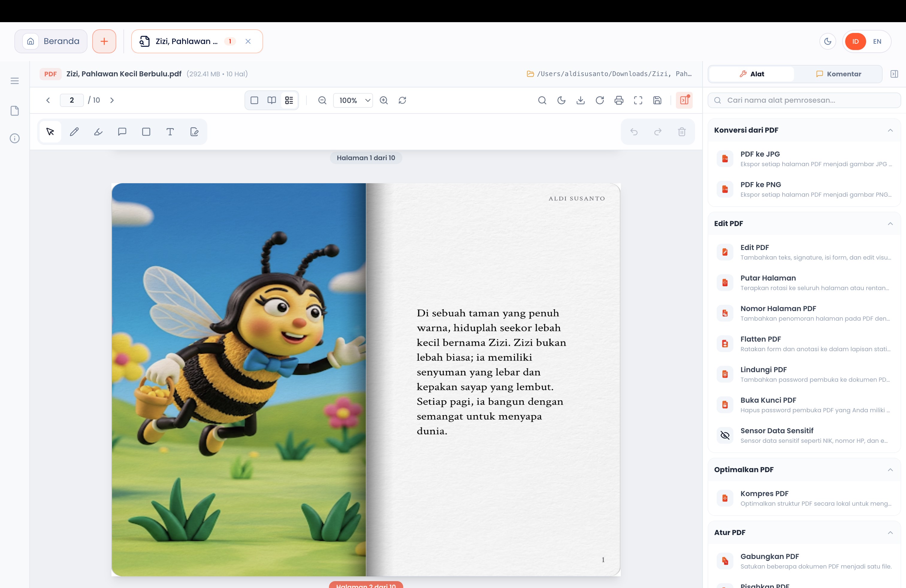
Task: Open the Putar Halaman tool
Action: coord(804,283)
